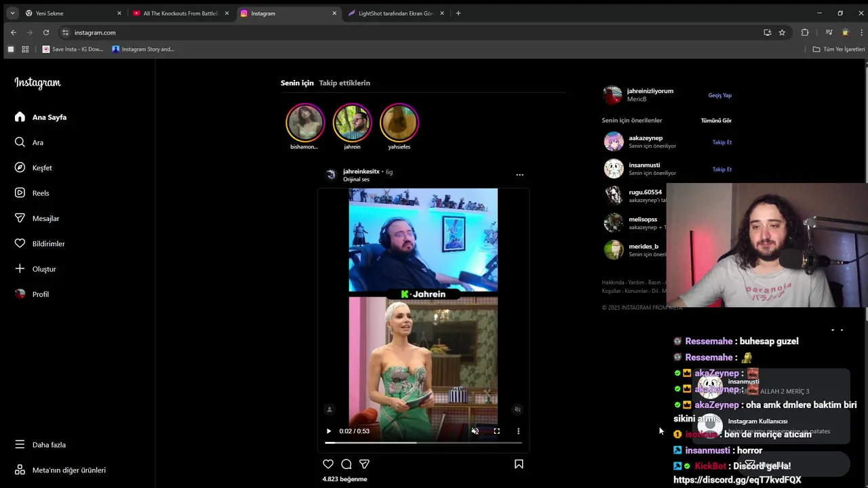868x488 pixels.
Task: Open Save Insta - IG Dow... bookmark
Action: coord(73,49)
